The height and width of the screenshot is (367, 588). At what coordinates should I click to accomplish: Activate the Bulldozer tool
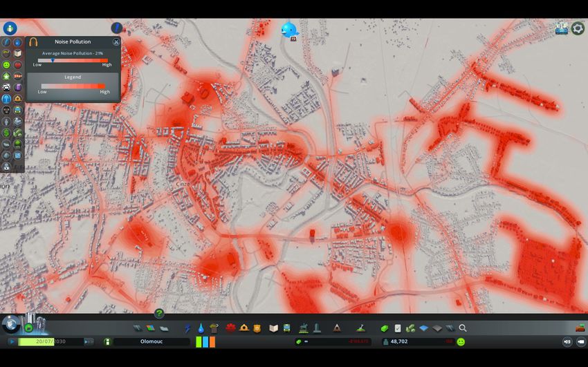point(580,328)
